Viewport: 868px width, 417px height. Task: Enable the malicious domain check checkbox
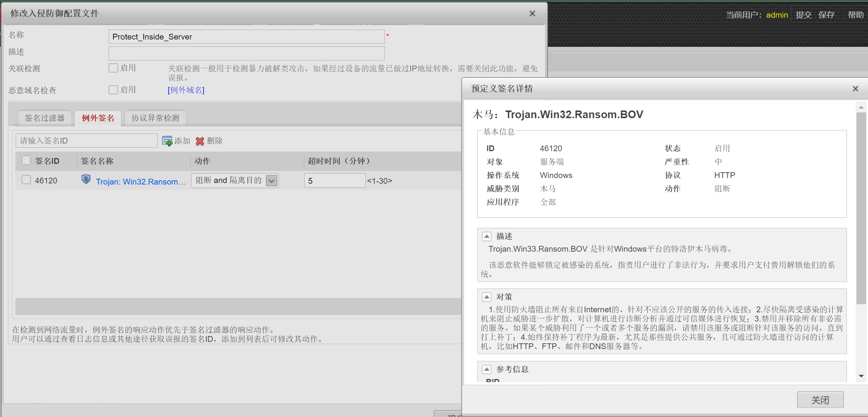point(113,90)
